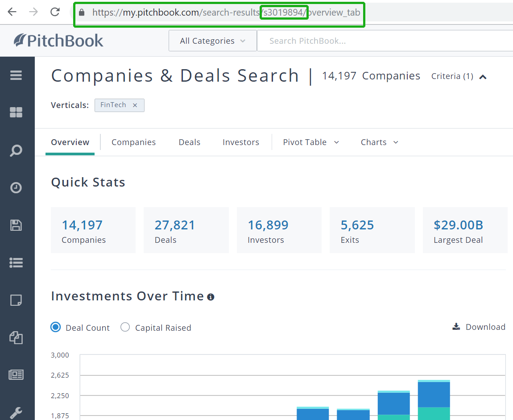This screenshot has width=513, height=420.
Task: Click the PitchBook logo
Action: [58, 40]
